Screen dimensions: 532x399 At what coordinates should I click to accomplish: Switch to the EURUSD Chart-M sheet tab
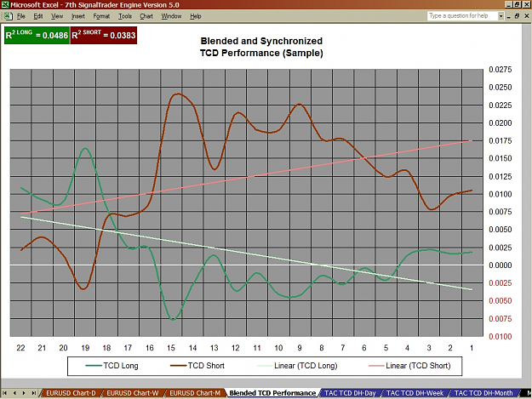pos(195,393)
